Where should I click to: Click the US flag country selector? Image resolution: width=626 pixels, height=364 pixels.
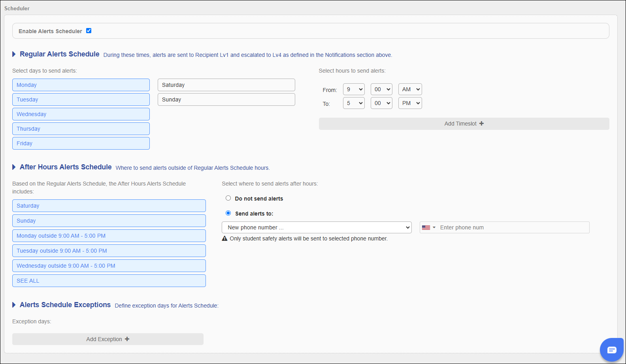pos(428,228)
